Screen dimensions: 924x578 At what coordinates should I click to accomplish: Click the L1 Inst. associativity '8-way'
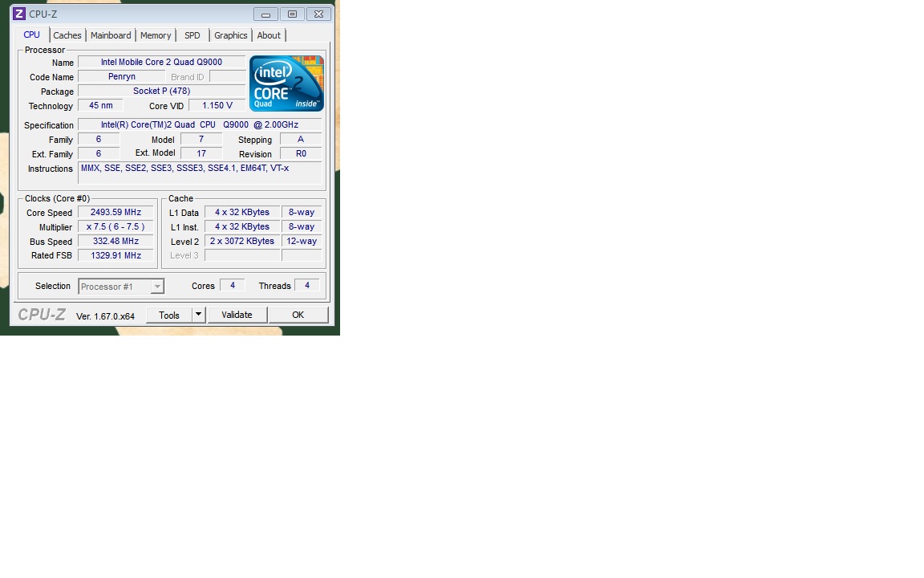tap(302, 226)
